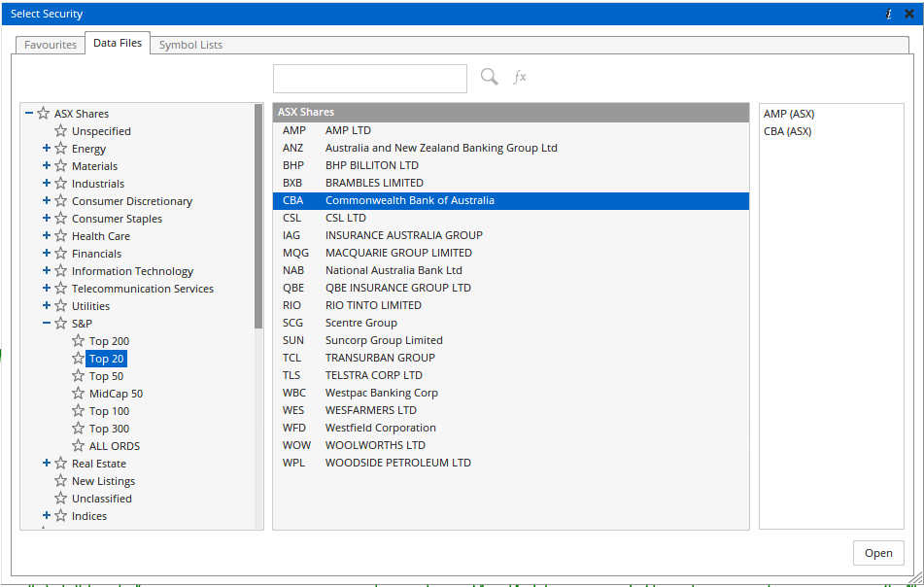Click the Open button
Viewport: 924px width, 587px height.
(878, 553)
